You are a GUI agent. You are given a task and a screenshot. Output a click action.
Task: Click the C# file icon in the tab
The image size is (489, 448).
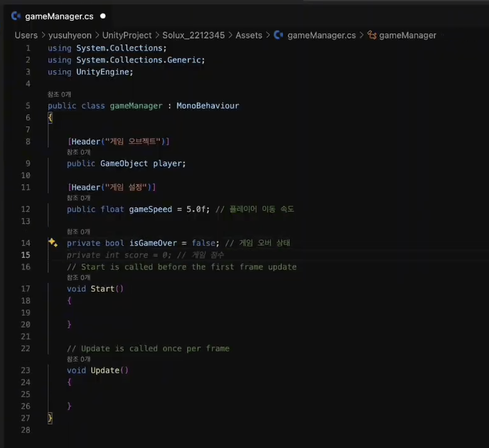click(16, 16)
